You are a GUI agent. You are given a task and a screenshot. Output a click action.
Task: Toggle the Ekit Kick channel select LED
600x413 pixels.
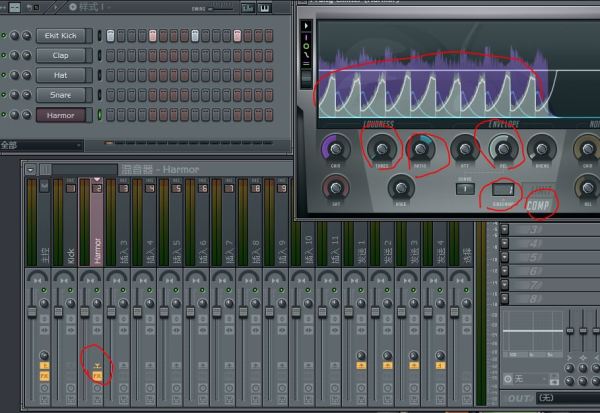(99, 36)
